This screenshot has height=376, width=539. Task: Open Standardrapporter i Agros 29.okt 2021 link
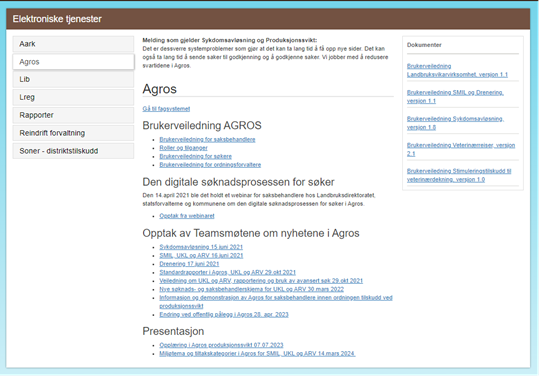click(x=228, y=272)
